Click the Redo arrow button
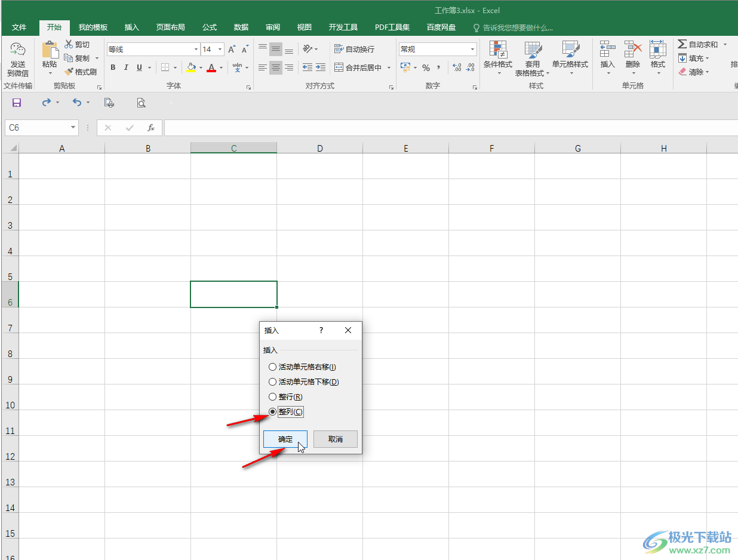This screenshot has height=560, width=738. (47, 103)
